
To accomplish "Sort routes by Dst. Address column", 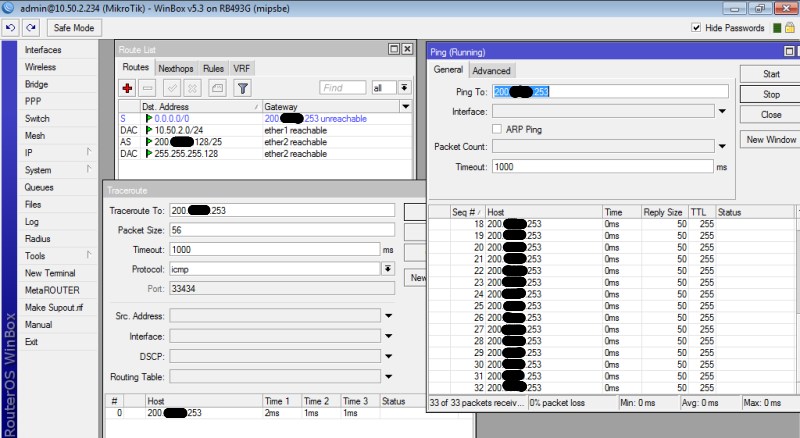I will pos(201,107).
